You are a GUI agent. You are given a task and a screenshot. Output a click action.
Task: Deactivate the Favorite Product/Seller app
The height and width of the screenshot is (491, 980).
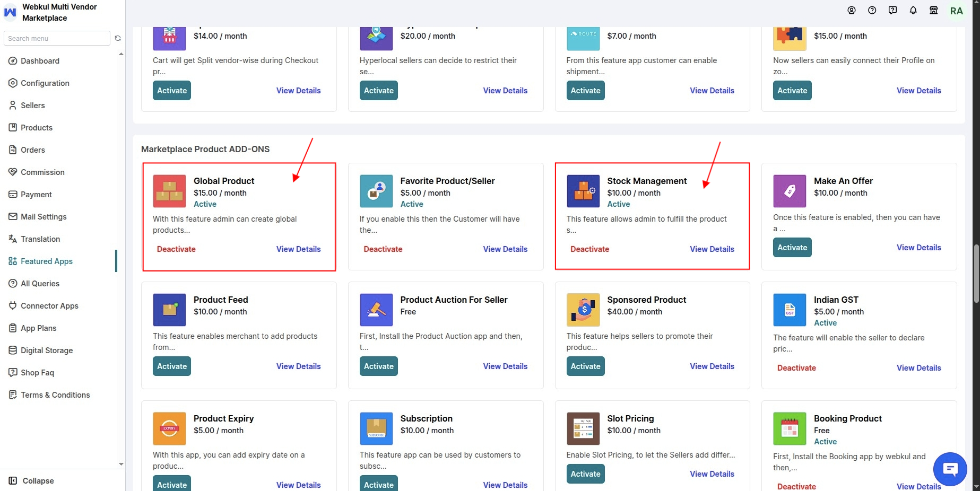383,249
